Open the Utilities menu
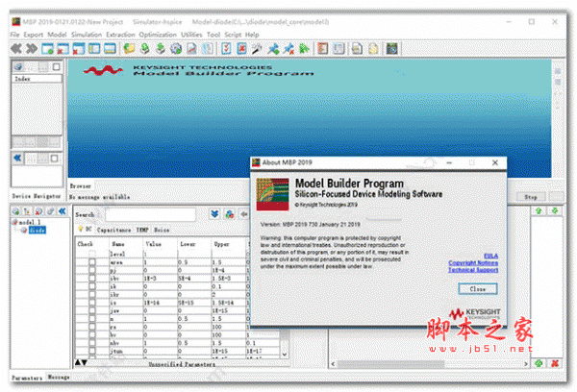This screenshot has width=577, height=392. pyautogui.click(x=191, y=35)
